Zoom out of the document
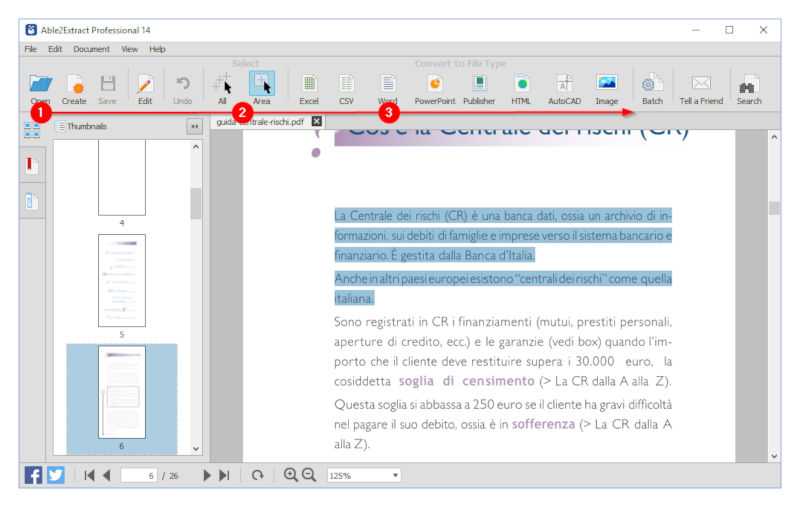 309,475
